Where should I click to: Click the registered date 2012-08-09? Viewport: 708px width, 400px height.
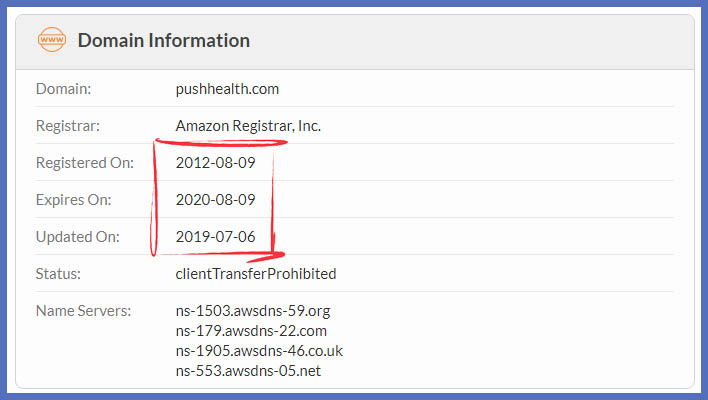point(215,163)
